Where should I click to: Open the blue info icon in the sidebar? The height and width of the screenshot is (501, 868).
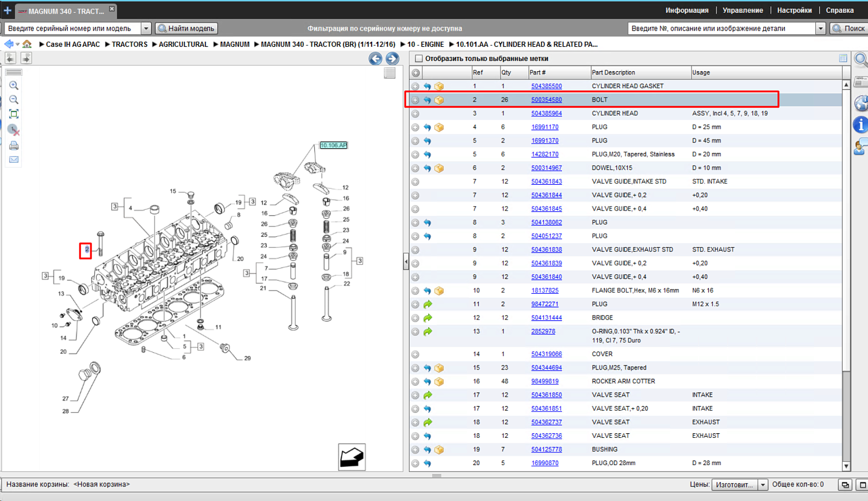860,125
